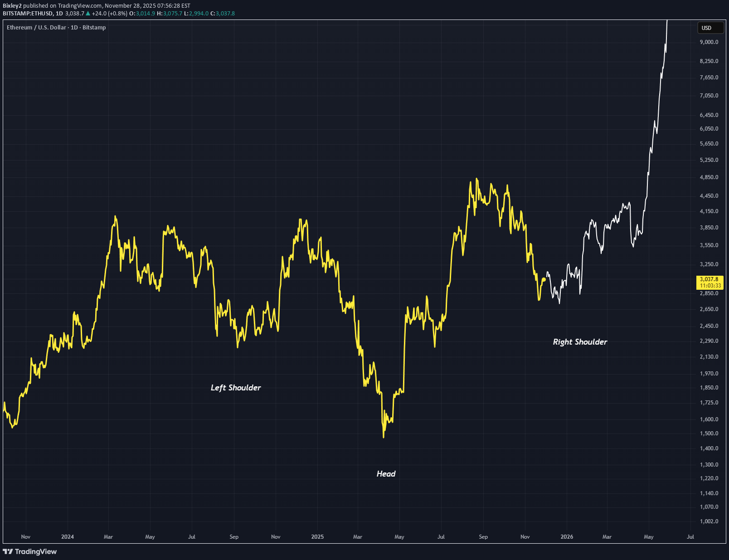Screen dimensions: 729x560
Task: Click the green up-arrow change indicator in header
Action: (88, 13)
